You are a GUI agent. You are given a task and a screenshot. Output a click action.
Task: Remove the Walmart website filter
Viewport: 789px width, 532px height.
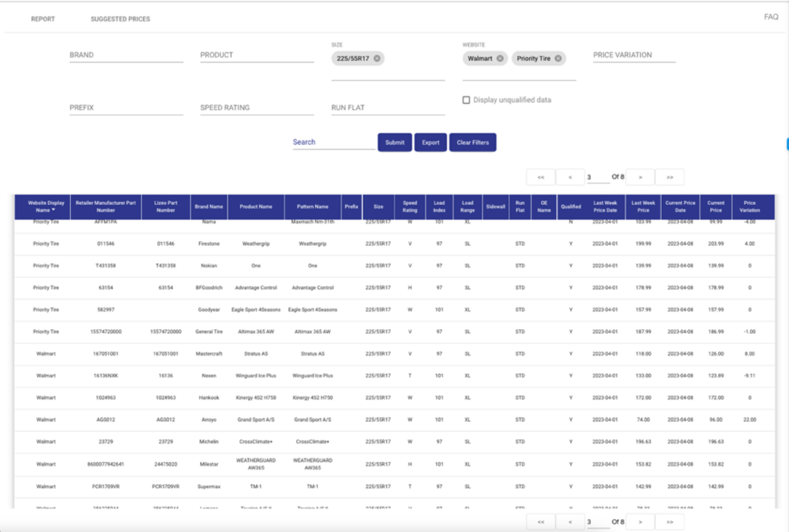coord(500,58)
